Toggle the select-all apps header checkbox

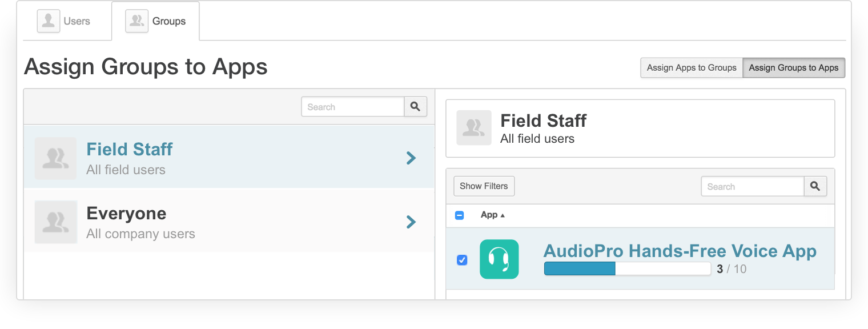coord(459,215)
